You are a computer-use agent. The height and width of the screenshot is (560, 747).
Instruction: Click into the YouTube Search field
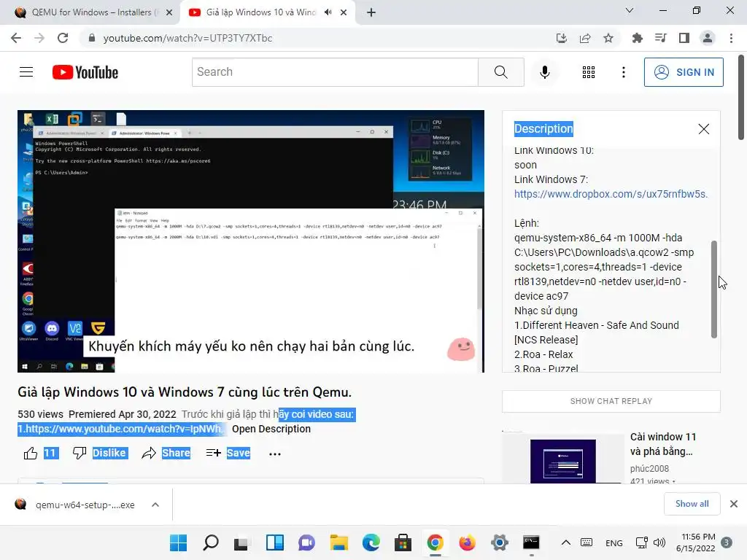click(x=335, y=72)
